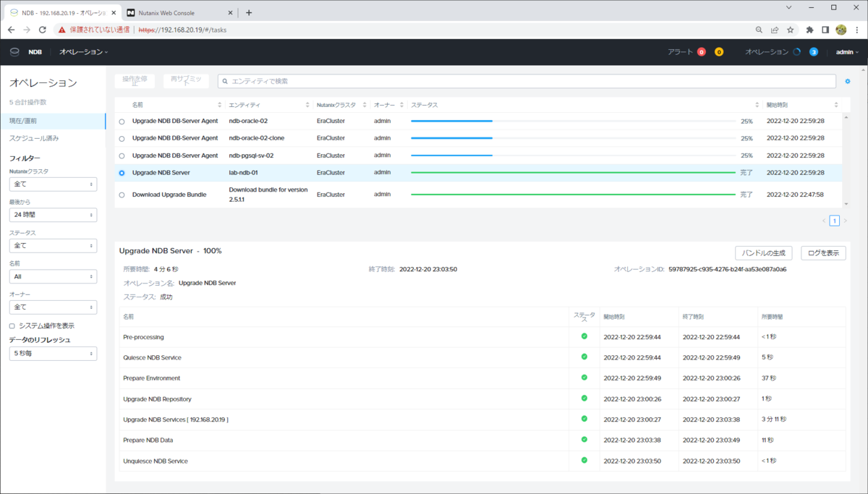Viewport: 868px width, 494px height.
Task: Open the 名前 All filter dropdown
Action: 53,276
